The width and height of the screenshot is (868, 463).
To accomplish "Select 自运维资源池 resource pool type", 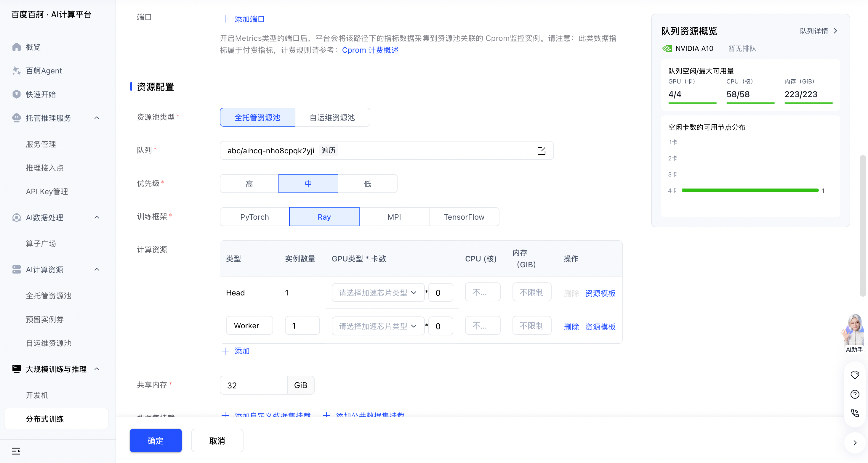I will 332,117.
